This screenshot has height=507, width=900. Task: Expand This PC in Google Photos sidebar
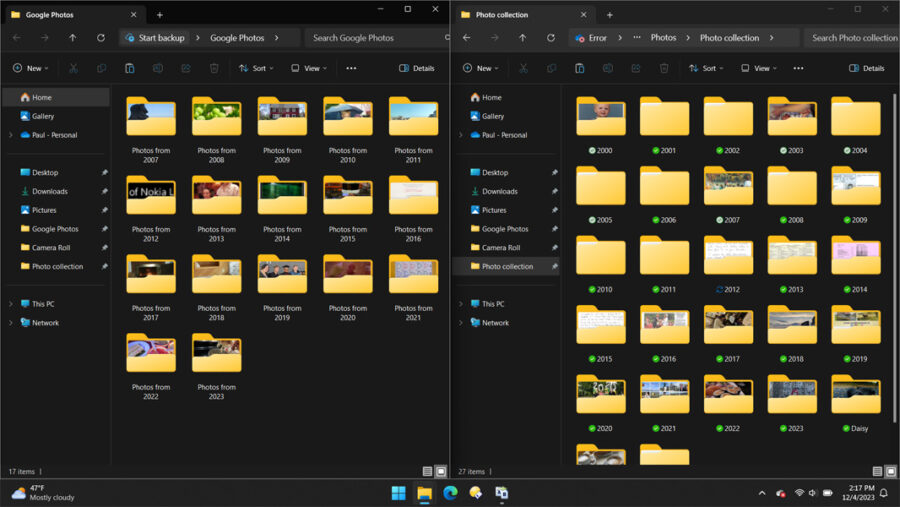tap(10, 304)
